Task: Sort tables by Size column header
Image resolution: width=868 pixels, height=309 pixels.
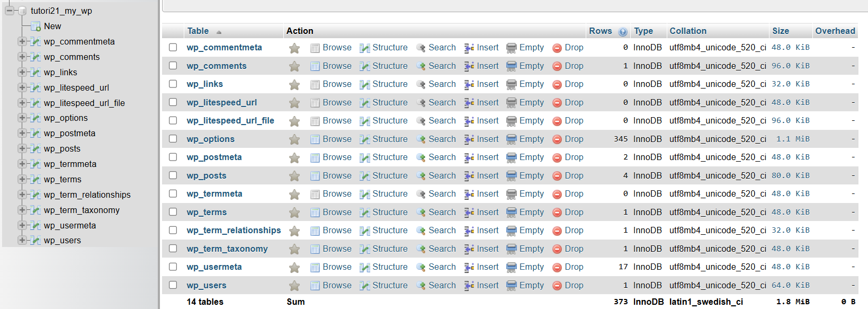Action: (x=781, y=31)
